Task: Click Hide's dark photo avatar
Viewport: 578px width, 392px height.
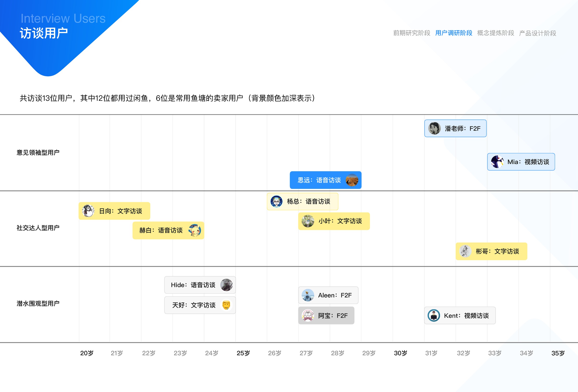Action: (226, 285)
